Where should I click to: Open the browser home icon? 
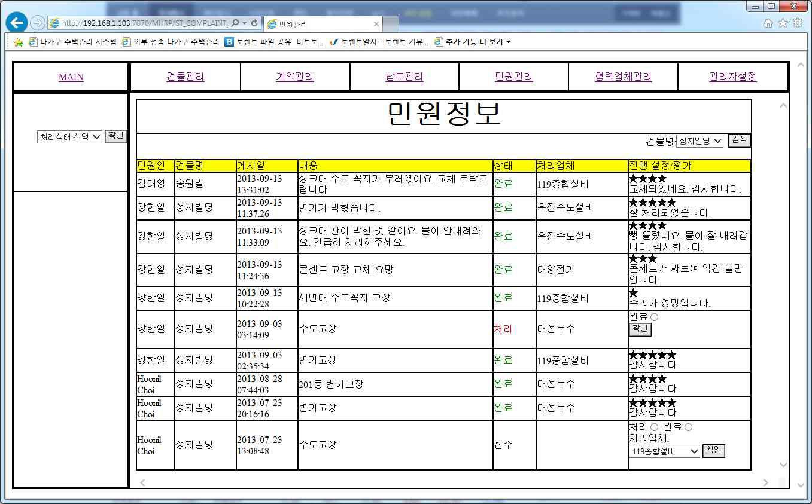pos(768,23)
